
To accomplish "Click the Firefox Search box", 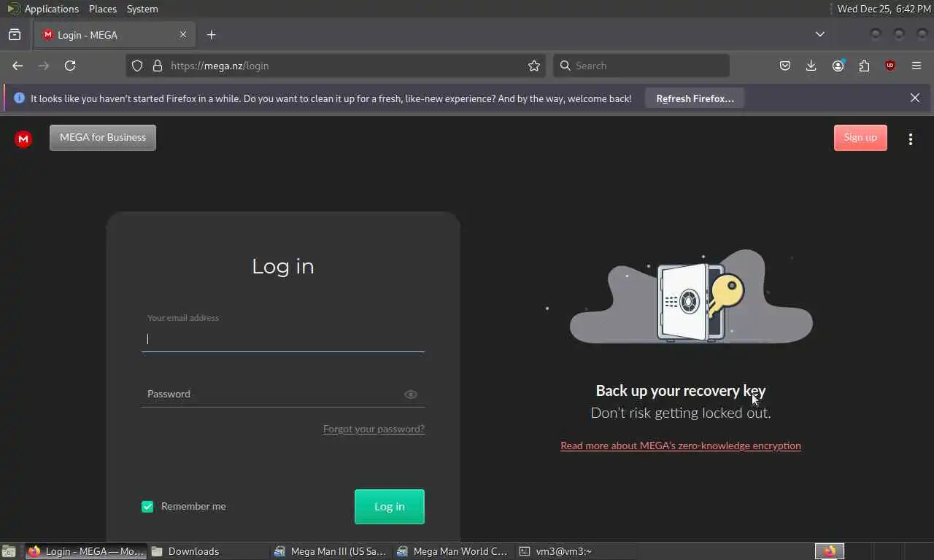I will [641, 66].
